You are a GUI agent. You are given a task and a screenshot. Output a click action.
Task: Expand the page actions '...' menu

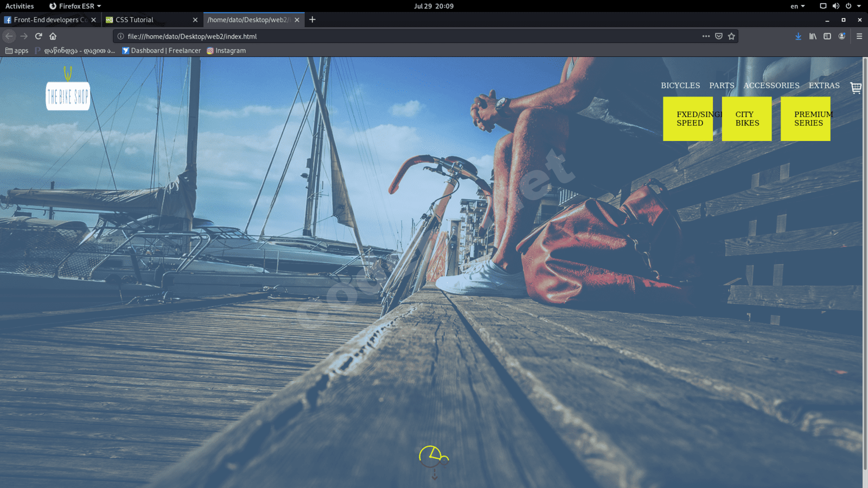coord(705,36)
